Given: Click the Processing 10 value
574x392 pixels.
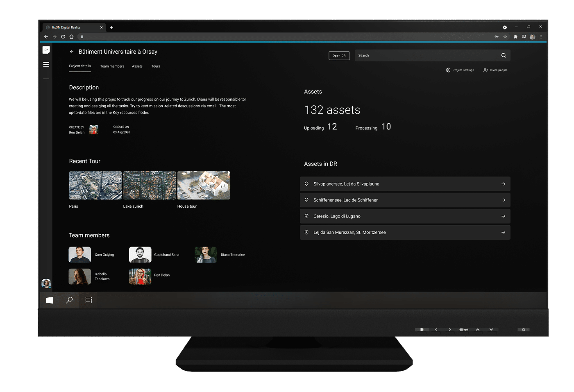Looking at the screenshot, I should [386, 127].
